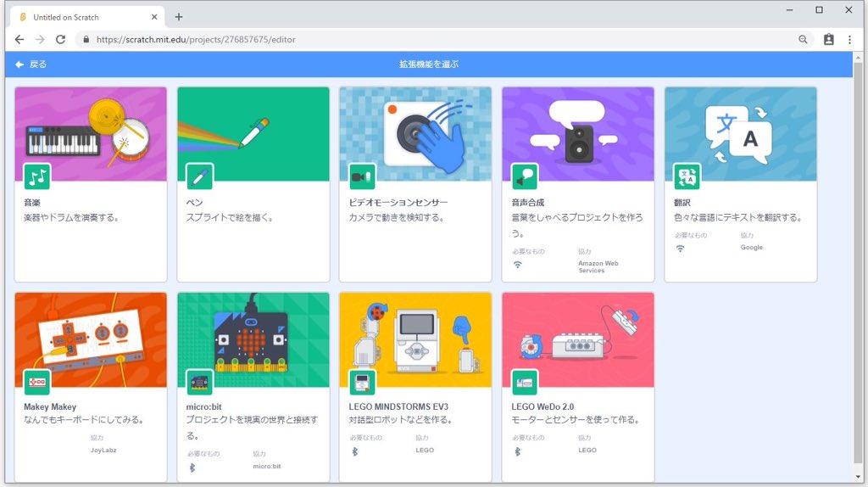The height and width of the screenshot is (487, 868).
Task: Click the zoom magnifier icon in address bar
Action: pos(803,39)
